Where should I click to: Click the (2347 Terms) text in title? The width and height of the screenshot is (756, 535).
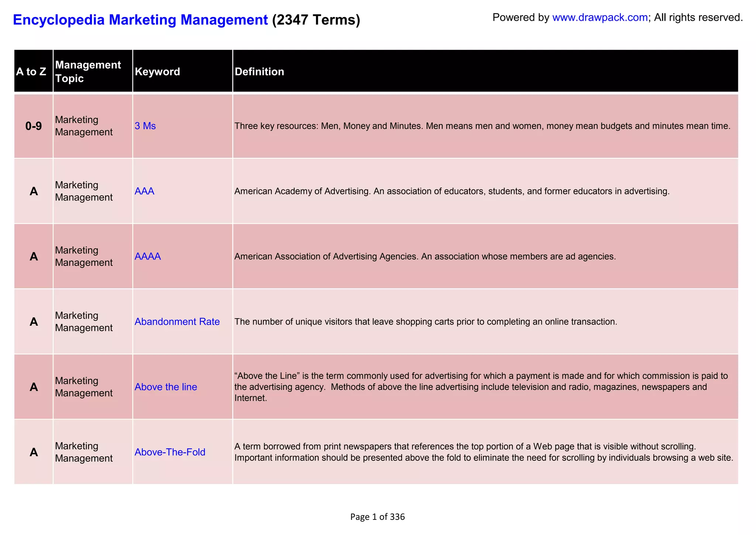(x=316, y=20)
